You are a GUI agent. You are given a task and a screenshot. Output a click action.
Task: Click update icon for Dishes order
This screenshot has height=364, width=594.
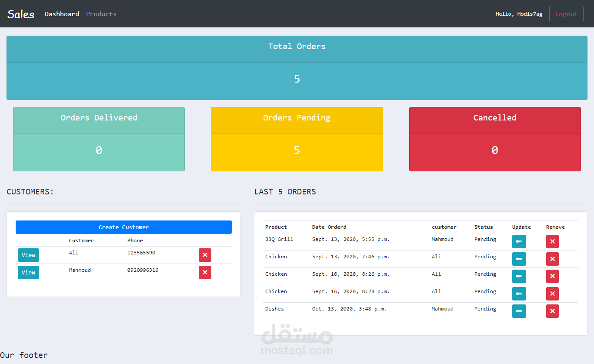(x=519, y=311)
